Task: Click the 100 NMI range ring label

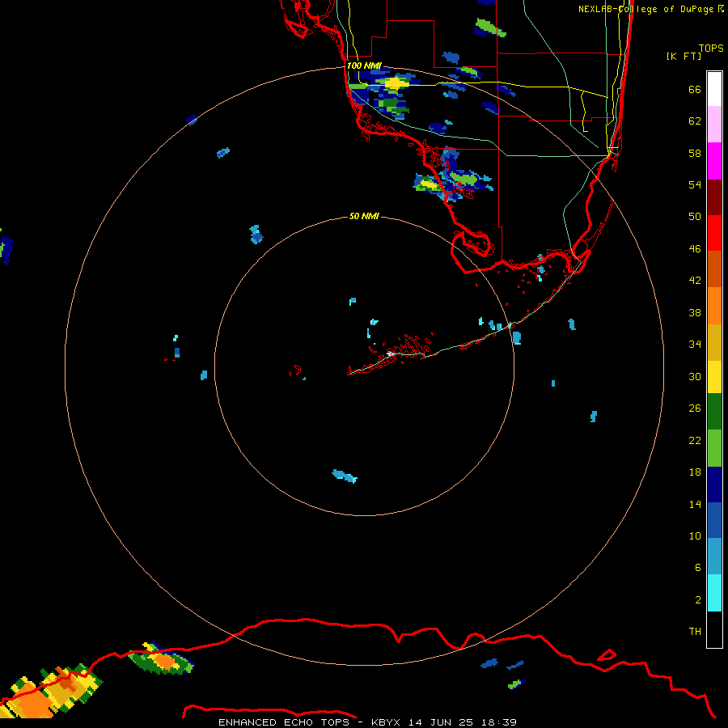Action: 363,66
